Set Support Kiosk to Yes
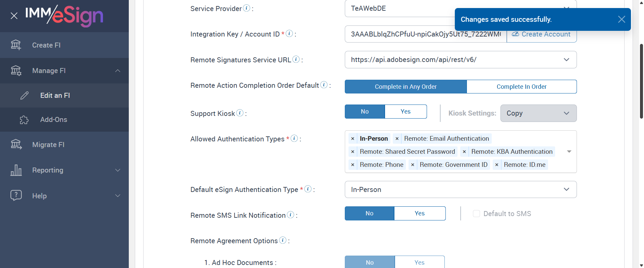644x268 pixels. [x=406, y=112]
